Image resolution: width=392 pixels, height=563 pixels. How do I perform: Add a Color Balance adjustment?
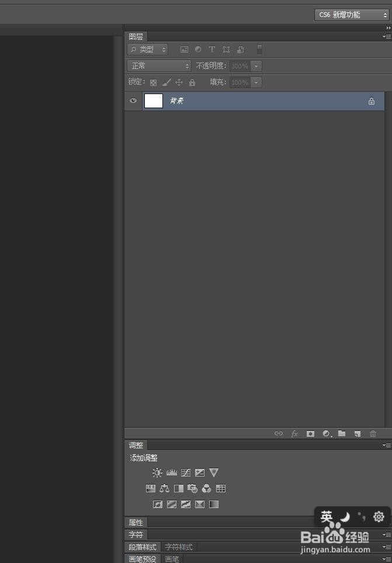[165, 488]
